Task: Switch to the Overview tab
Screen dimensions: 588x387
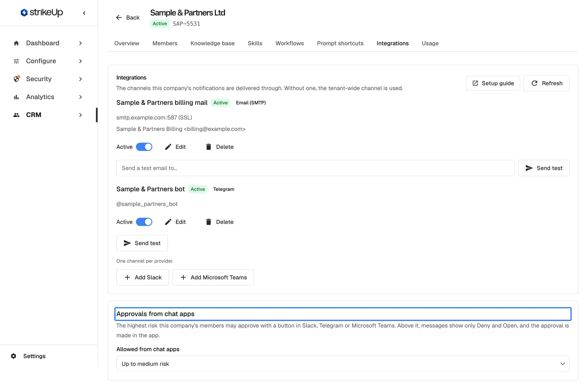Action: 127,43
